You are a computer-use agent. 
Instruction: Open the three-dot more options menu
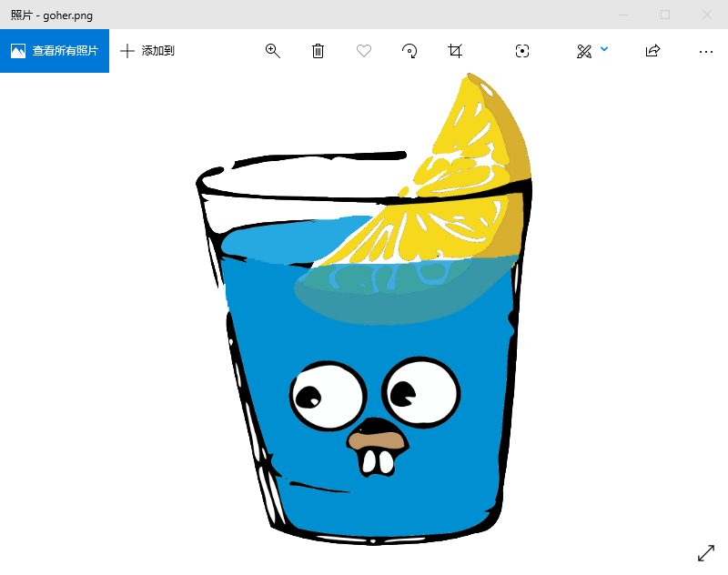(x=706, y=51)
